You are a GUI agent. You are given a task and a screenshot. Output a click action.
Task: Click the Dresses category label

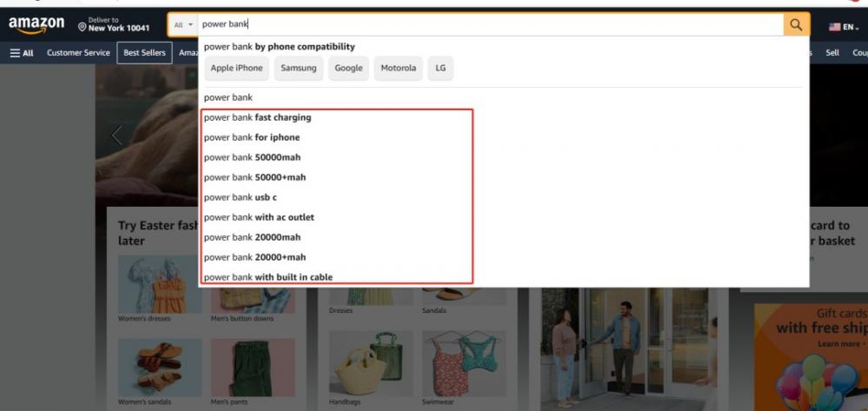click(x=340, y=311)
